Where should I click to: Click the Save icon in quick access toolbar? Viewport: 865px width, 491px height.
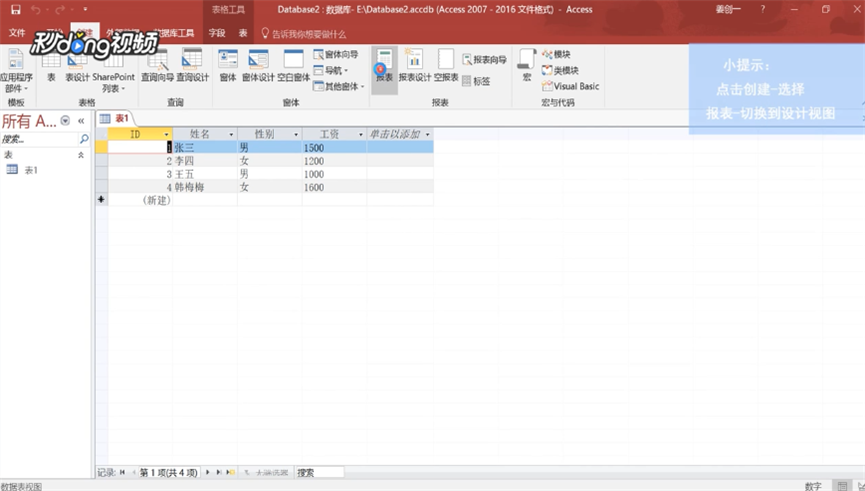pos(15,9)
